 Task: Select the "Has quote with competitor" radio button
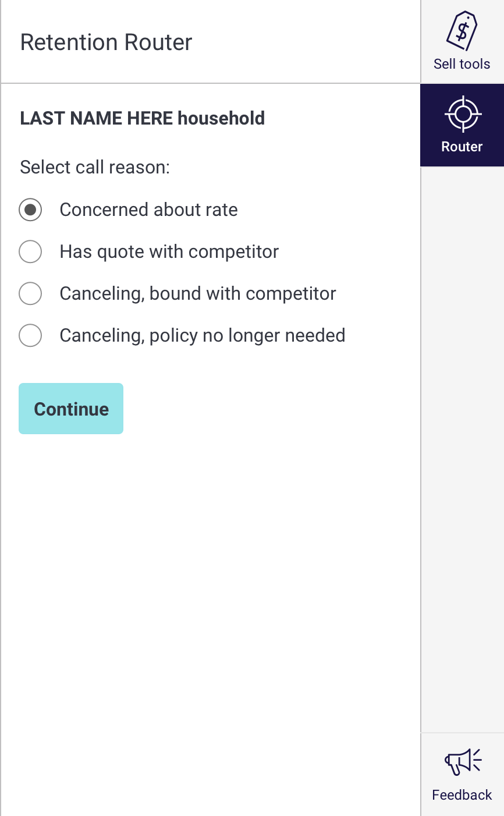(30, 251)
